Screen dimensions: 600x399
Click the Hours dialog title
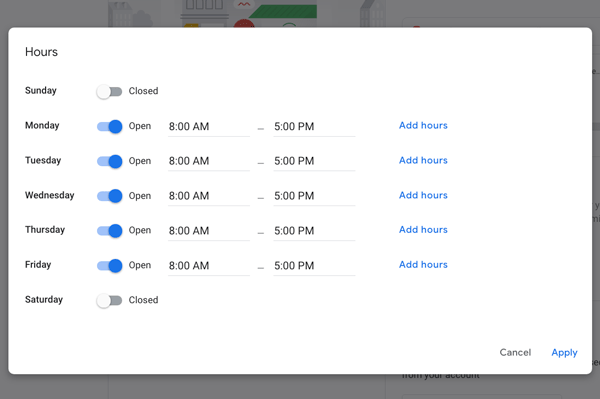(x=41, y=52)
